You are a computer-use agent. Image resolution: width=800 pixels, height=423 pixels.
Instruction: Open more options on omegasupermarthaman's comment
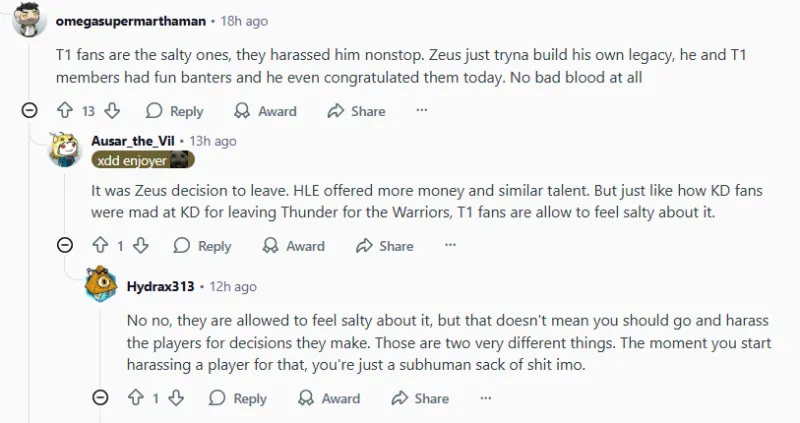point(422,111)
